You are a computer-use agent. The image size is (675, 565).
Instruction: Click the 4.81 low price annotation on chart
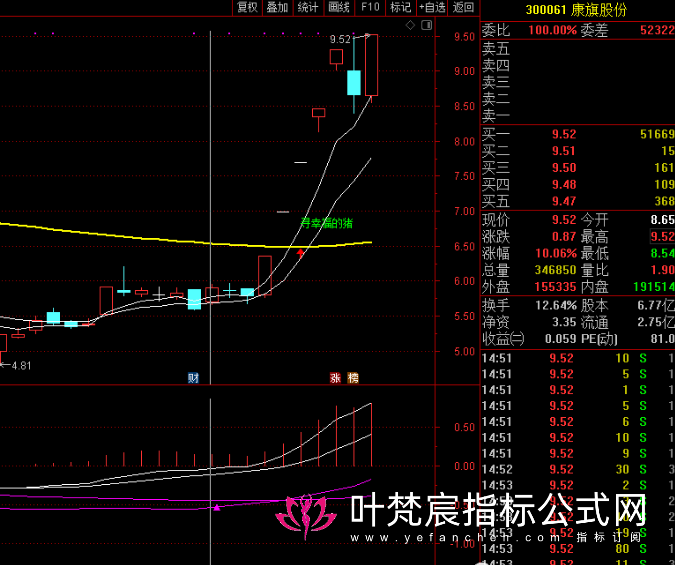21,366
